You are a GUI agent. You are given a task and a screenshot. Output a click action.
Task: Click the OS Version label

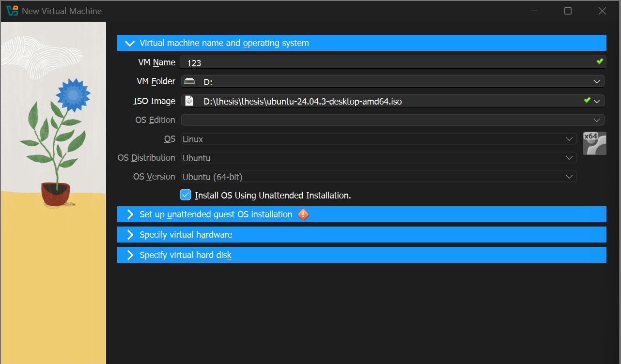[x=154, y=176]
